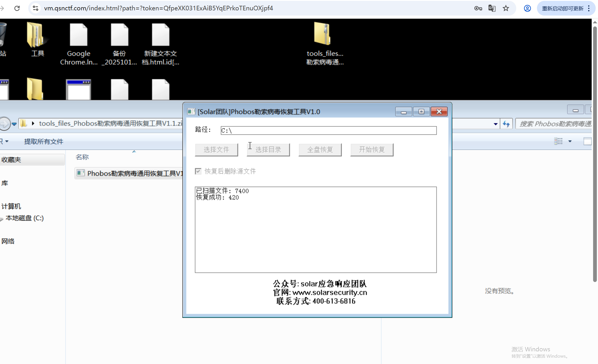598x364 pixels.
Task: Click the browser reload page icon
Action: 17,8
